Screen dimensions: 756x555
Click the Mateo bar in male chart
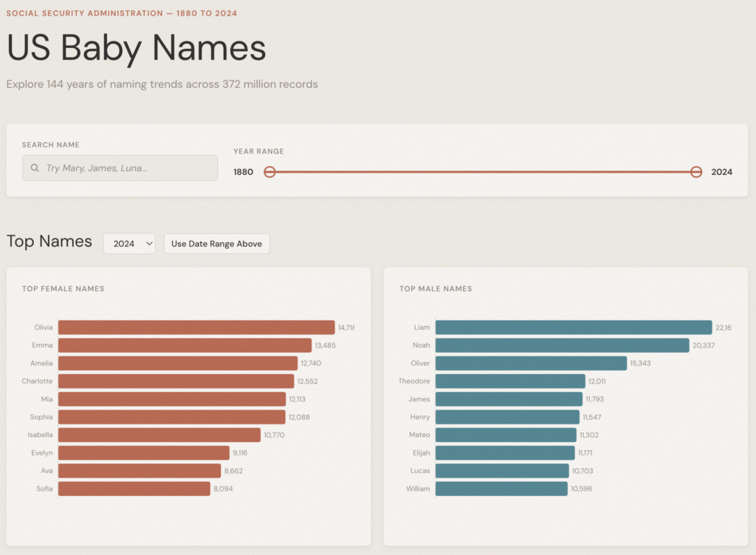pos(506,435)
